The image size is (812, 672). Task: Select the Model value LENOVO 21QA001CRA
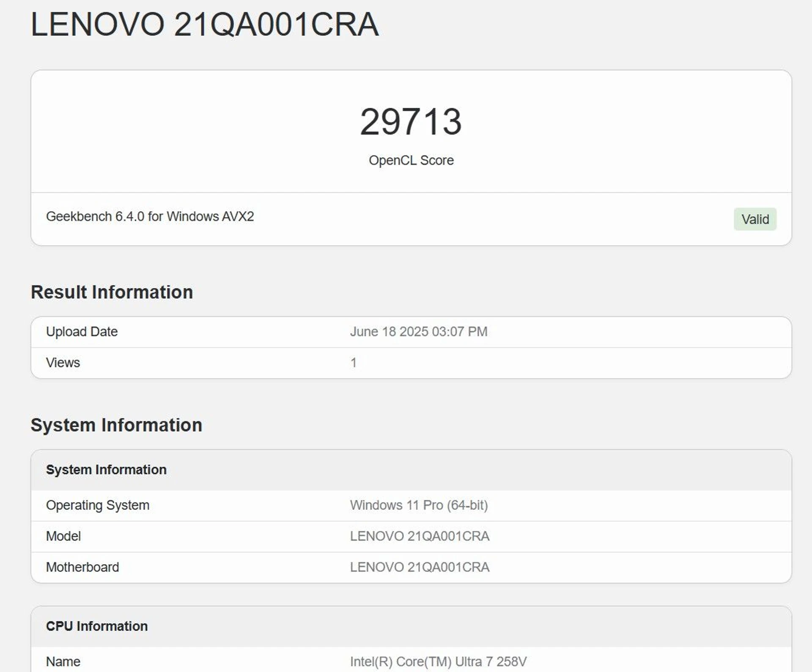coord(420,536)
